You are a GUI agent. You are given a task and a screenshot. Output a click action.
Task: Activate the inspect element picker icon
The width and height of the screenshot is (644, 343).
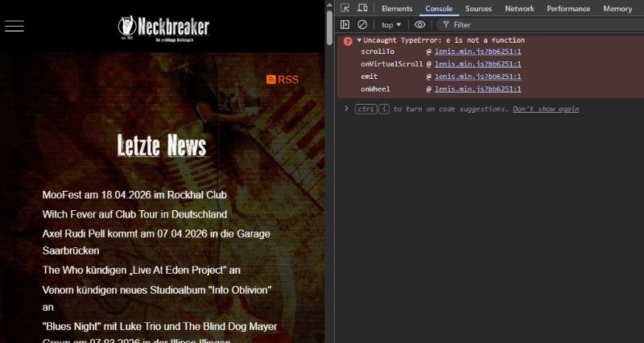coord(345,8)
